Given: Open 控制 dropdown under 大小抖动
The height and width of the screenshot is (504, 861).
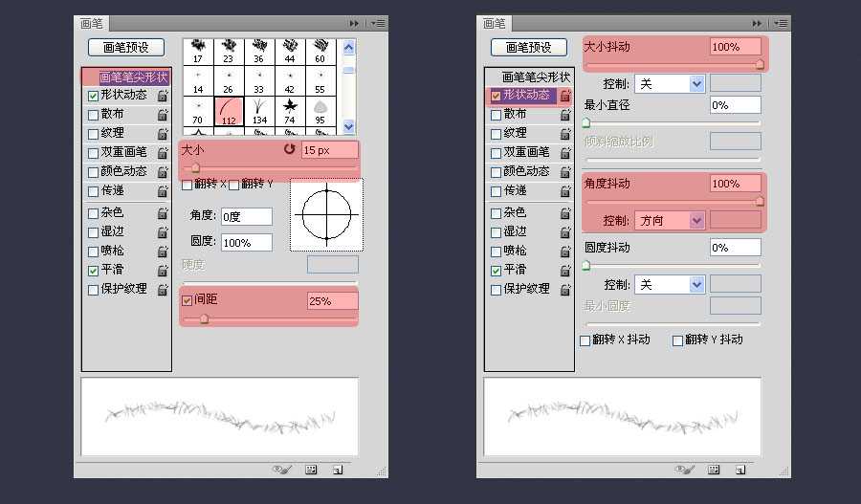Looking at the screenshot, I should (x=670, y=84).
